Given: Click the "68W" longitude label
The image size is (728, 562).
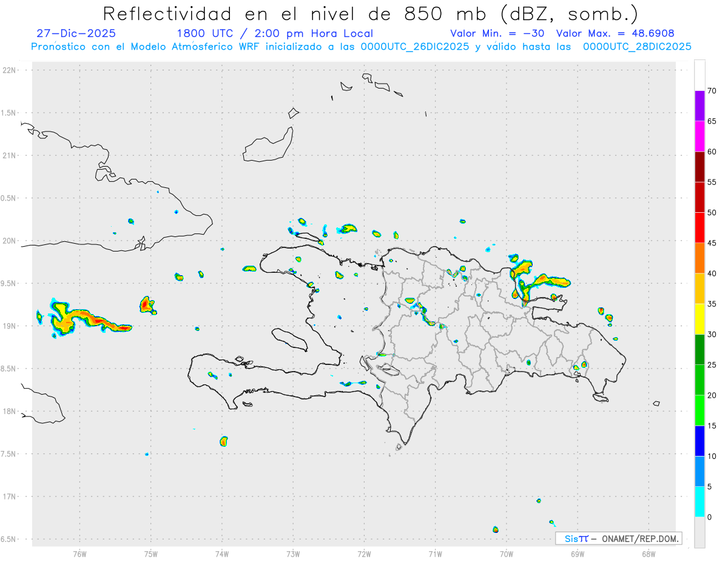Looking at the screenshot, I should [x=649, y=554].
